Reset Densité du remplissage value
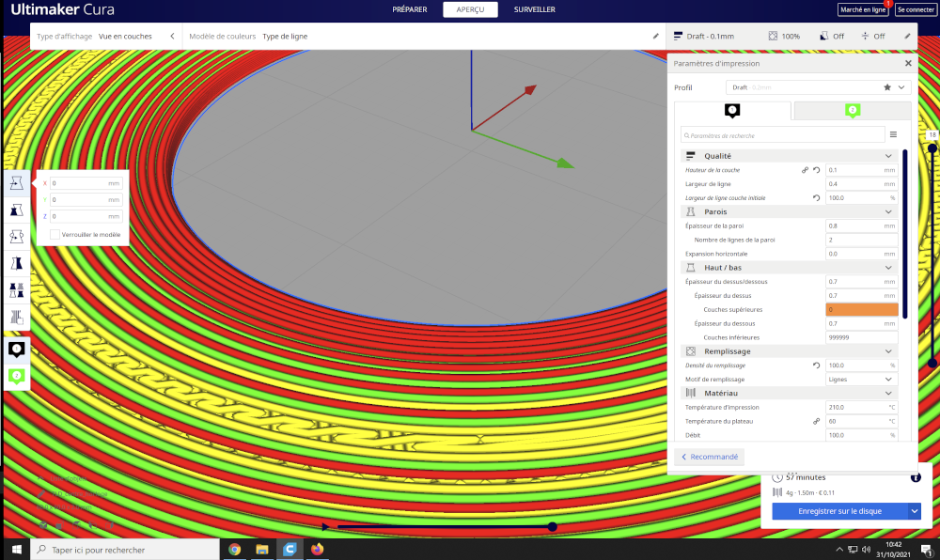The width and height of the screenshot is (940, 560). (817, 366)
